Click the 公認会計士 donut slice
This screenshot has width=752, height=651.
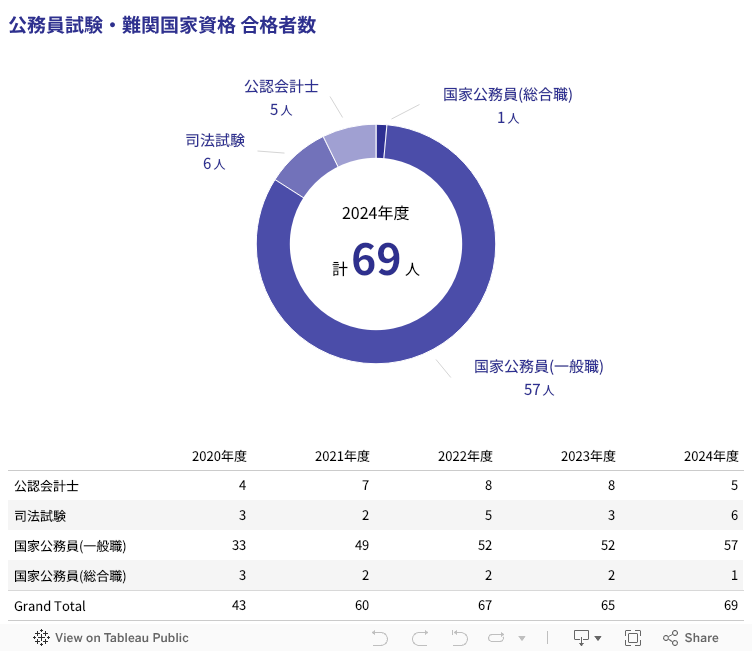[349, 145]
